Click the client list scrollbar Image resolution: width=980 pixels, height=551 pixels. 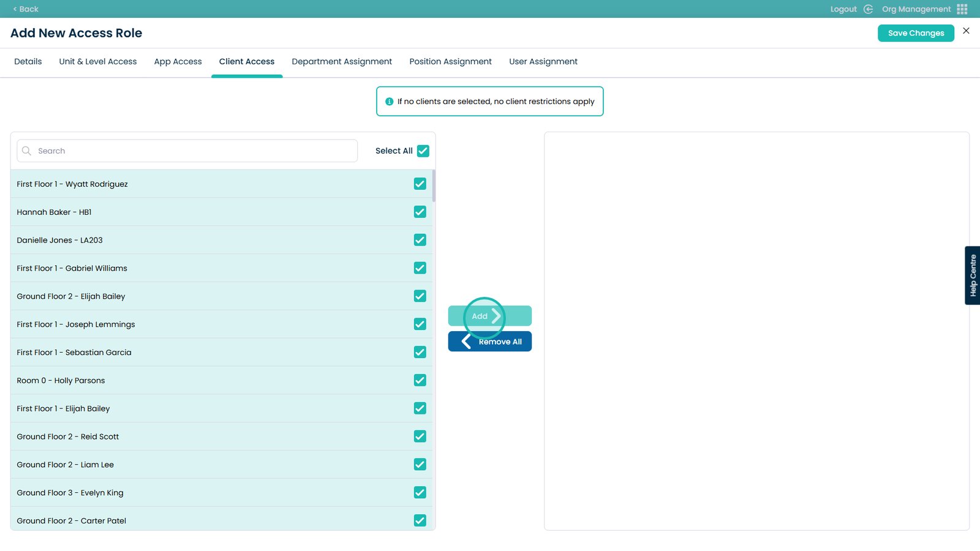tap(434, 186)
